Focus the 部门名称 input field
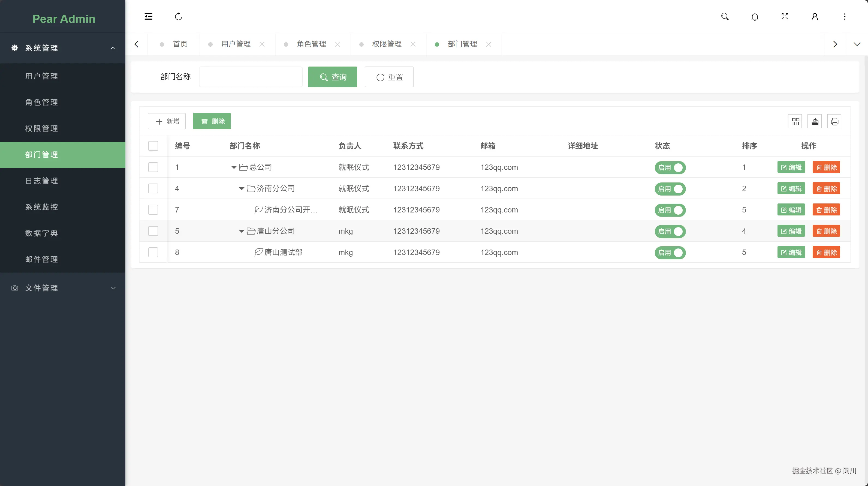Viewport: 868px width, 486px height. (x=250, y=77)
